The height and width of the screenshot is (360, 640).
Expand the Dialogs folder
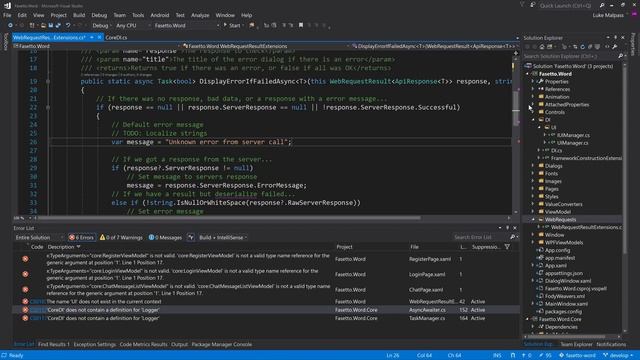(533, 166)
